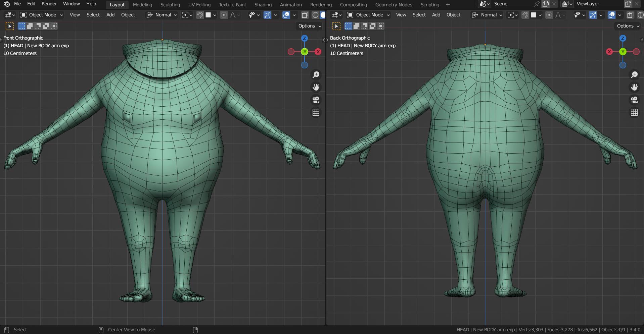Toggle camera view in Back Orthographic viewport
This screenshot has height=334, width=644.
pos(634,100)
